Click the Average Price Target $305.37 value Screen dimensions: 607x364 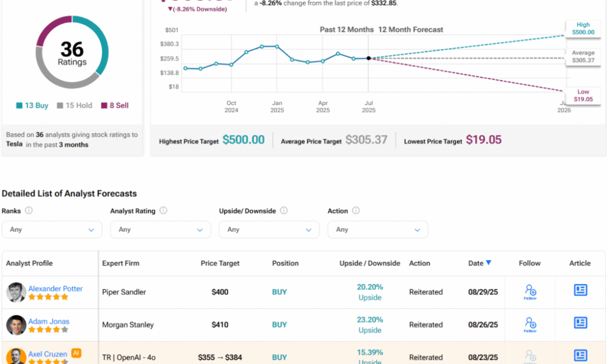[x=366, y=140]
